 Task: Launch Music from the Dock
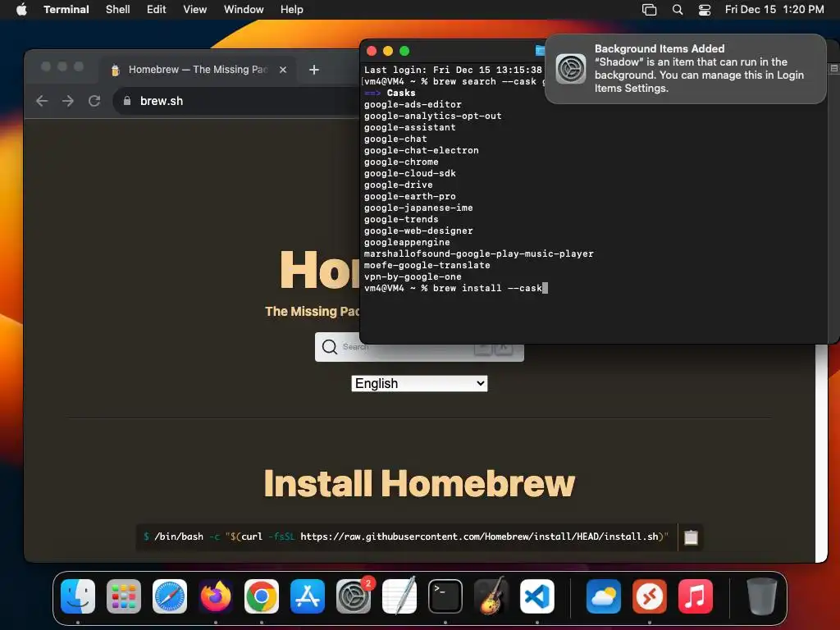click(696, 596)
